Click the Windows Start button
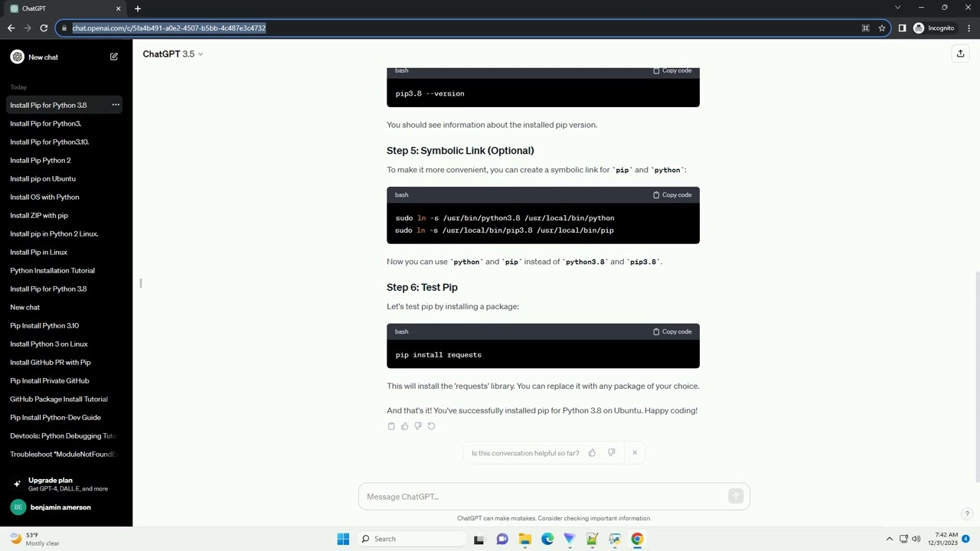 pos(343,539)
